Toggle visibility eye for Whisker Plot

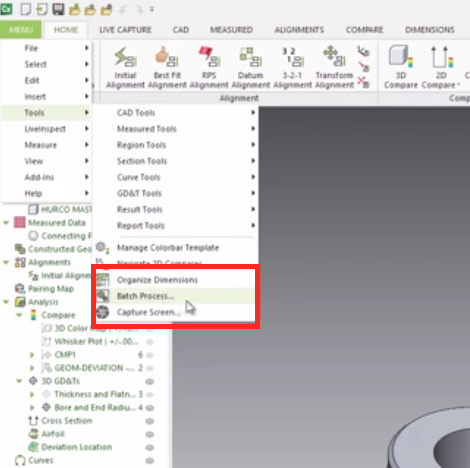(x=150, y=342)
